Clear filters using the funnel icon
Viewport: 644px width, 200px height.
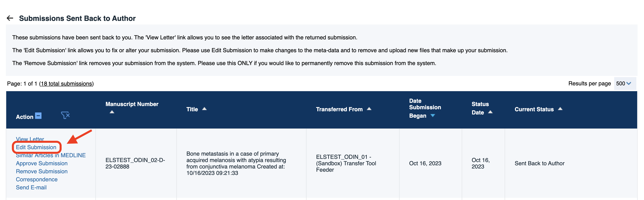coord(65,115)
